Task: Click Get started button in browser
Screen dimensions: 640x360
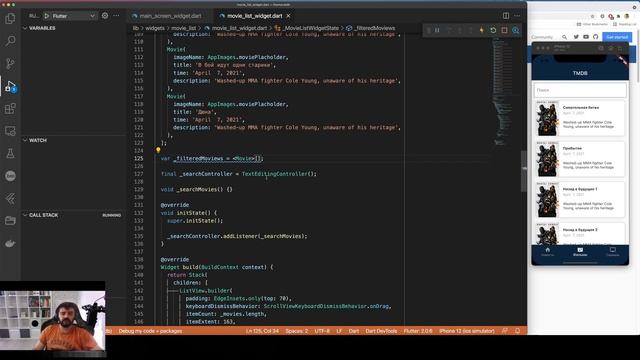Action: (617, 37)
